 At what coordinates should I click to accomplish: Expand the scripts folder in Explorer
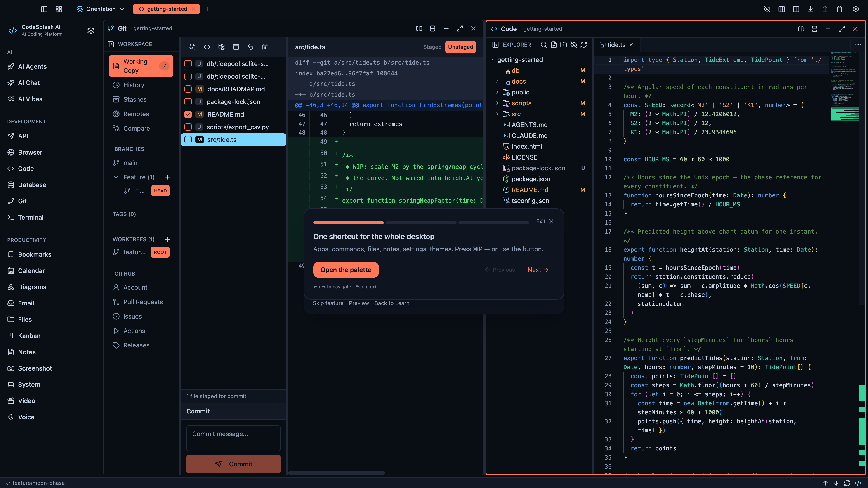[497, 103]
